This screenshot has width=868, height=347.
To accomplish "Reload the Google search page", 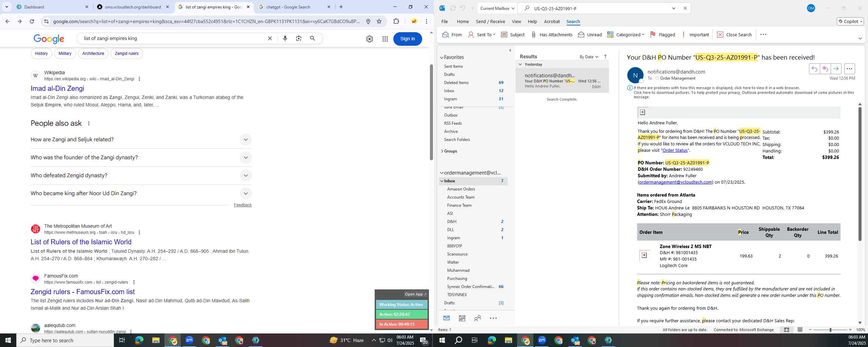I will pyautogui.click(x=32, y=21).
